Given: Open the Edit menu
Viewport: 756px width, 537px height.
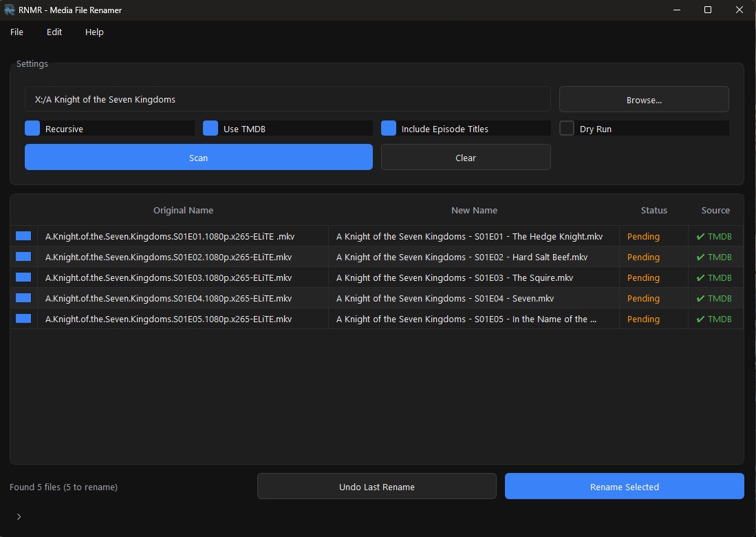Looking at the screenshot, I should pyautogui.click(x=54, y=32).
